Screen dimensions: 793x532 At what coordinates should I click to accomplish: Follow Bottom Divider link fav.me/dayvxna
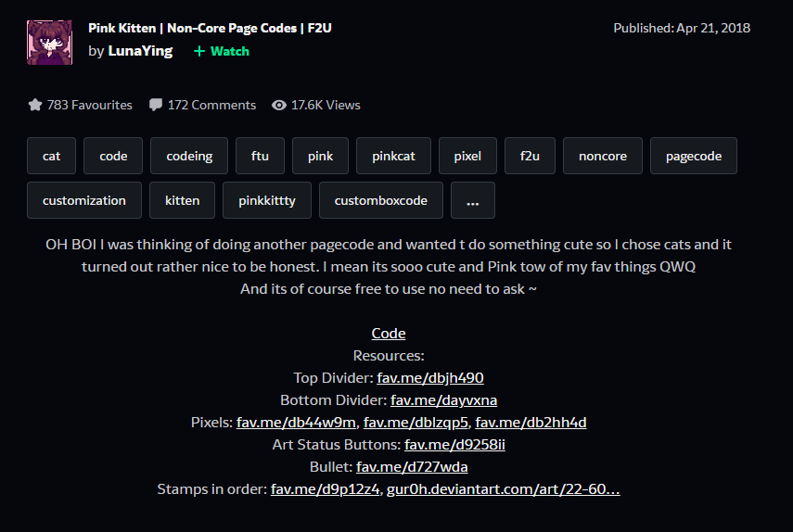point(443,400)
